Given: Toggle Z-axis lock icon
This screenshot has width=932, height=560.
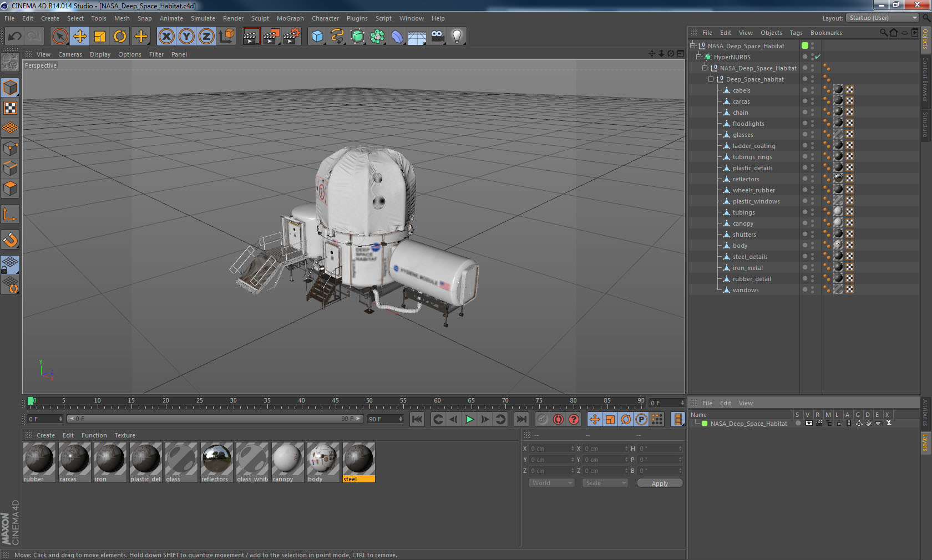Looking at the screenshot, I should coord(206,37).
